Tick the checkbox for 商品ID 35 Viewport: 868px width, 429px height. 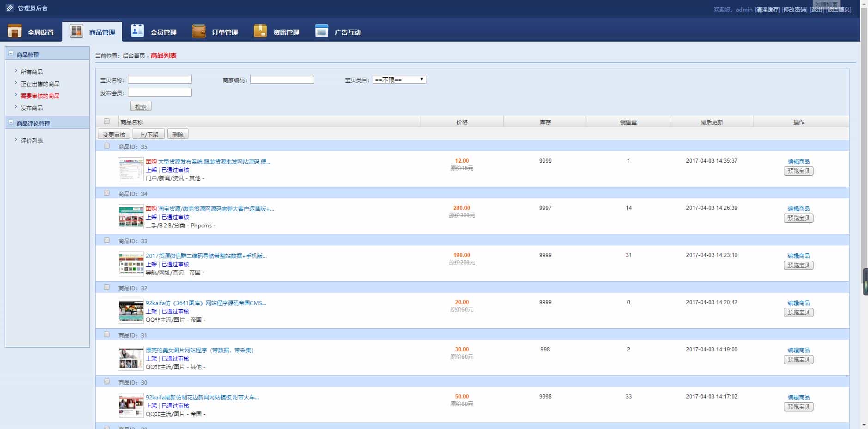107,146
